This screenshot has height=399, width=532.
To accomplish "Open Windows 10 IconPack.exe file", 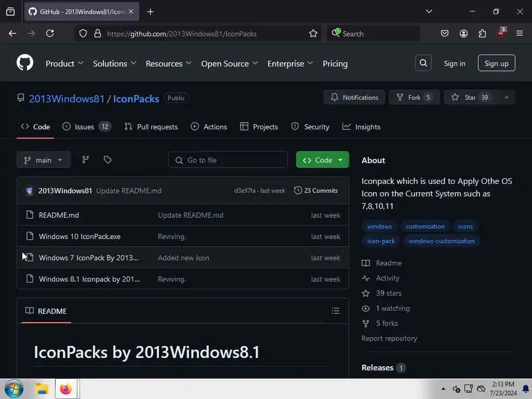I will tap(79, 236).
